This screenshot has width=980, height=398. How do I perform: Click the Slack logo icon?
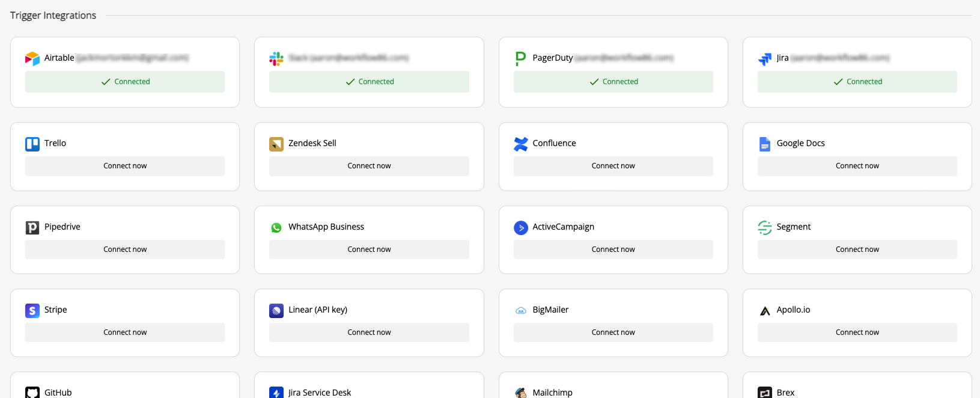pos(276,58)
